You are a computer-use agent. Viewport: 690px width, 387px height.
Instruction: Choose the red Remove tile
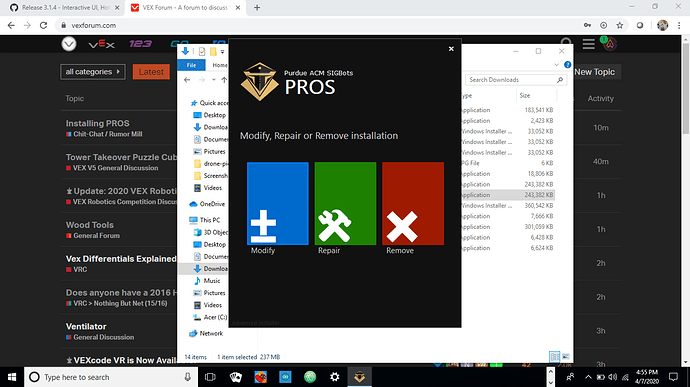tap(413, 203)
